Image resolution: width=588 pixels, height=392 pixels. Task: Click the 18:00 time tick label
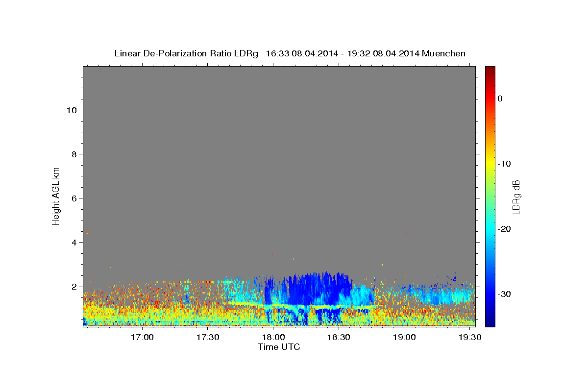[273, 338]
